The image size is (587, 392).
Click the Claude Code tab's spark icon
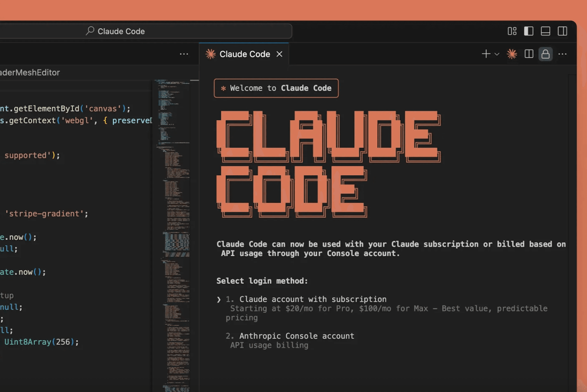(210, 54)
